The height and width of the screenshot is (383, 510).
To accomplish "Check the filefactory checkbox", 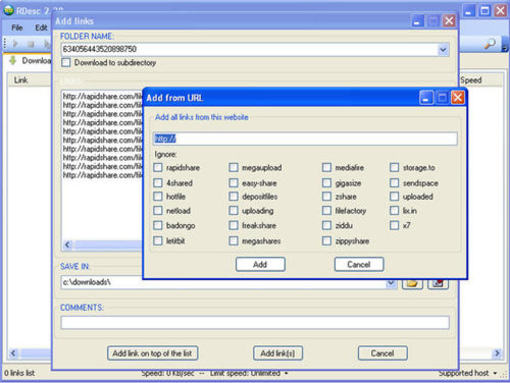I will 327,211.
